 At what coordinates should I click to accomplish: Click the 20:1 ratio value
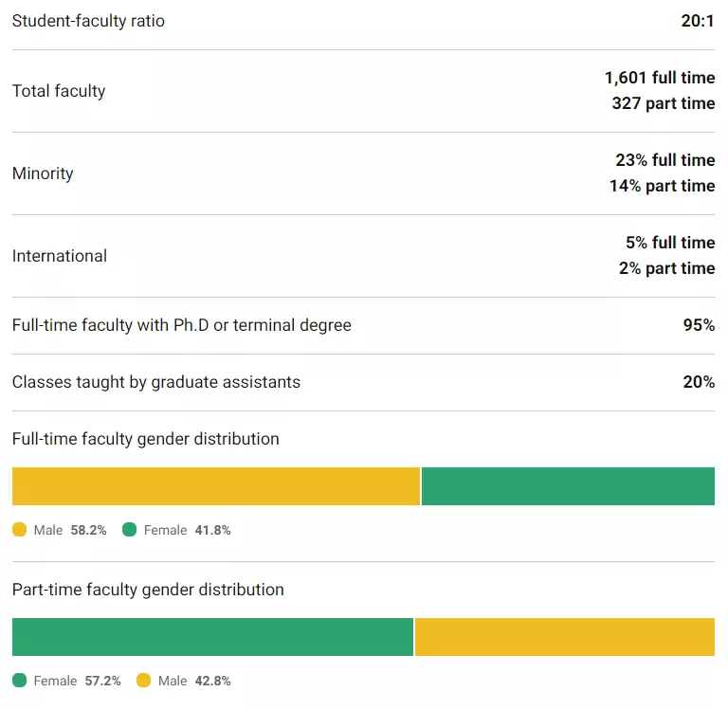pos(697,21)
